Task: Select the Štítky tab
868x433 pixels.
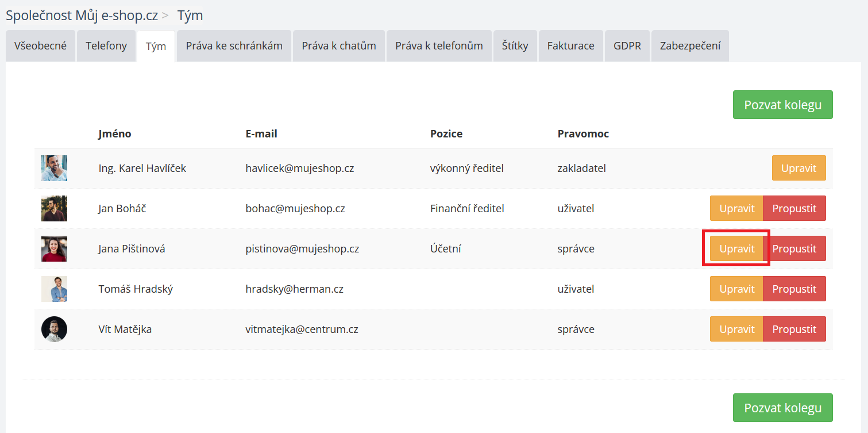Action: [x=515, y=46]
